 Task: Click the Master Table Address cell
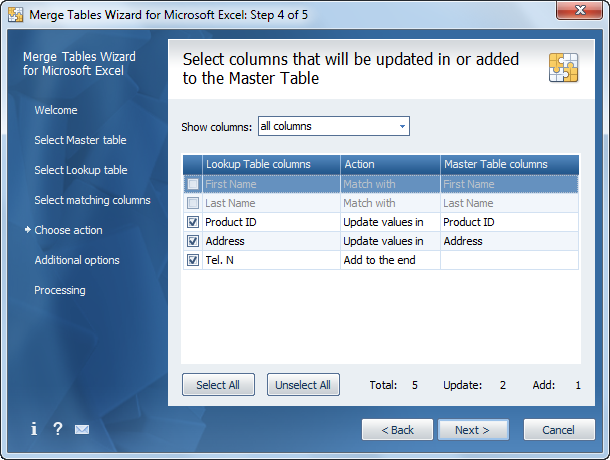coord(510,241)
